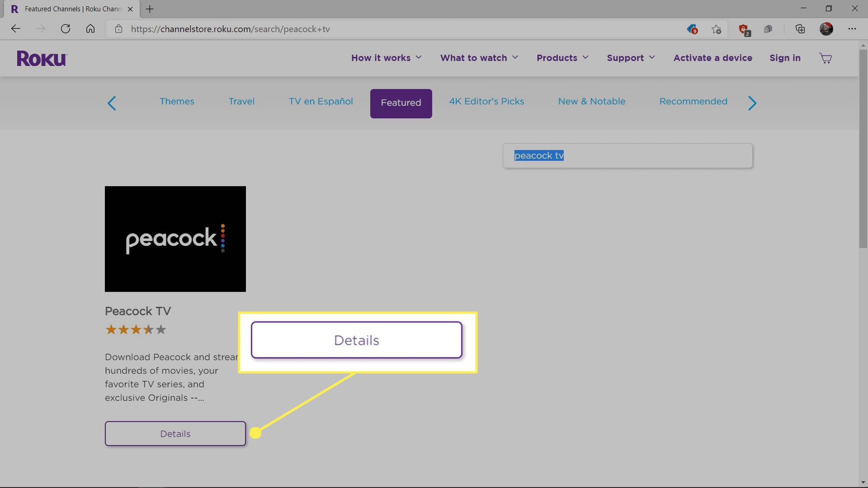Click the Peacock description text
Image resolution: width=868 pixels, height=488 pixels.
(172, 377)
